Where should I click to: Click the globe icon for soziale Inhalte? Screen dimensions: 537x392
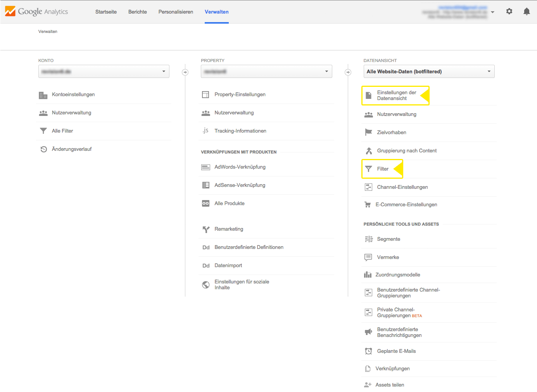click(206, 285)
